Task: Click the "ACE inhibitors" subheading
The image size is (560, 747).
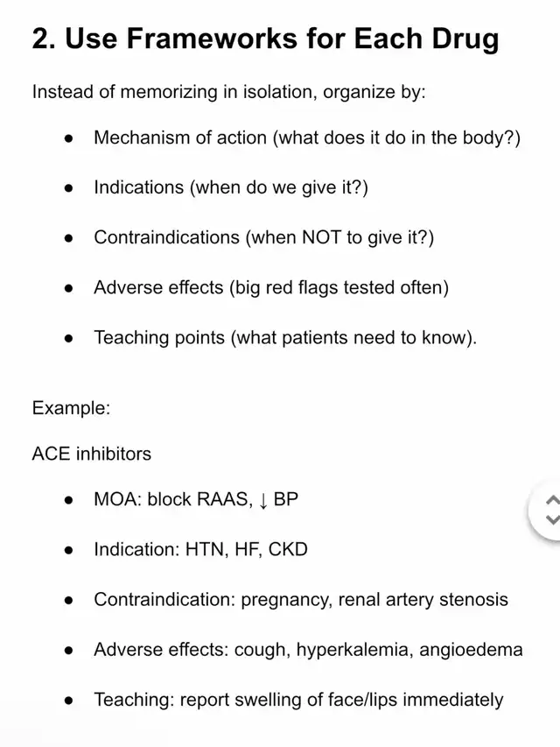Action: [91, 454]
